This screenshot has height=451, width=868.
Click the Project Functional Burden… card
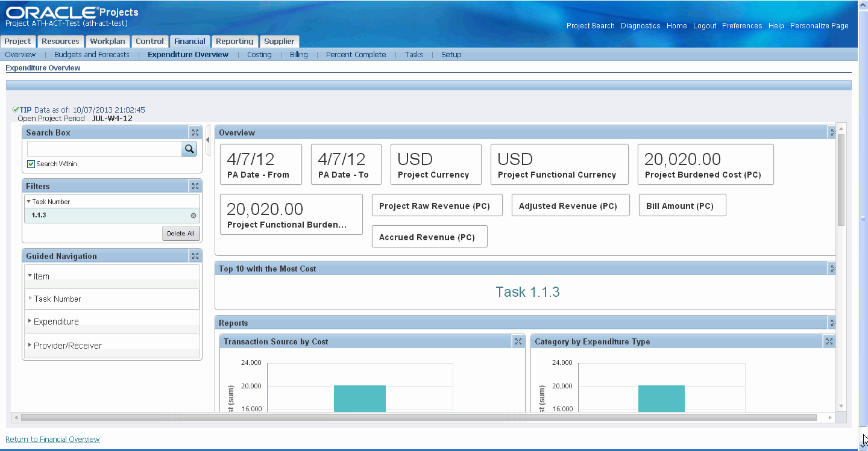point(291,214)
